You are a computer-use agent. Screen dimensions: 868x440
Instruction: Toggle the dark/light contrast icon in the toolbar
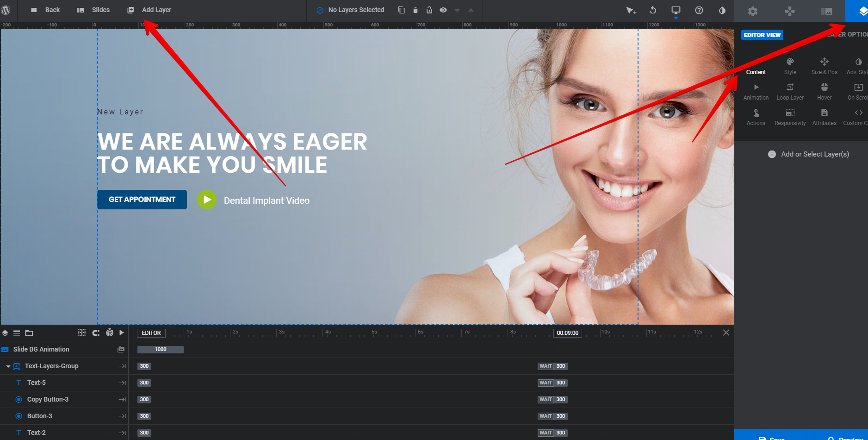coord(722,10)
